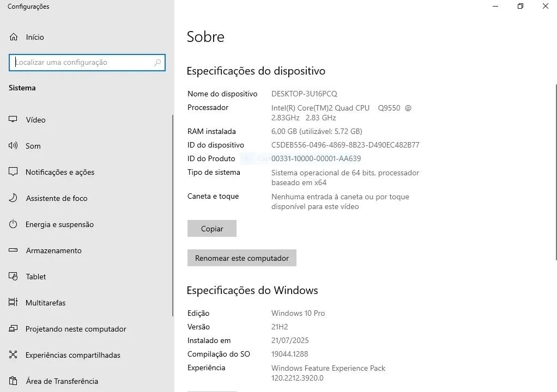Click Nenhuma entrada à caneta text
The image size is (557, 392).
(x=340, y=201)
